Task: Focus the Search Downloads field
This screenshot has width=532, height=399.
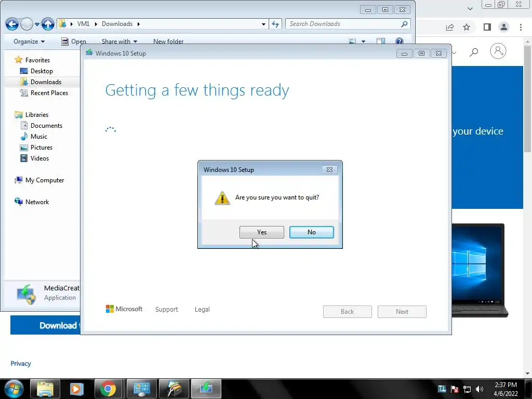Action: 343,24
